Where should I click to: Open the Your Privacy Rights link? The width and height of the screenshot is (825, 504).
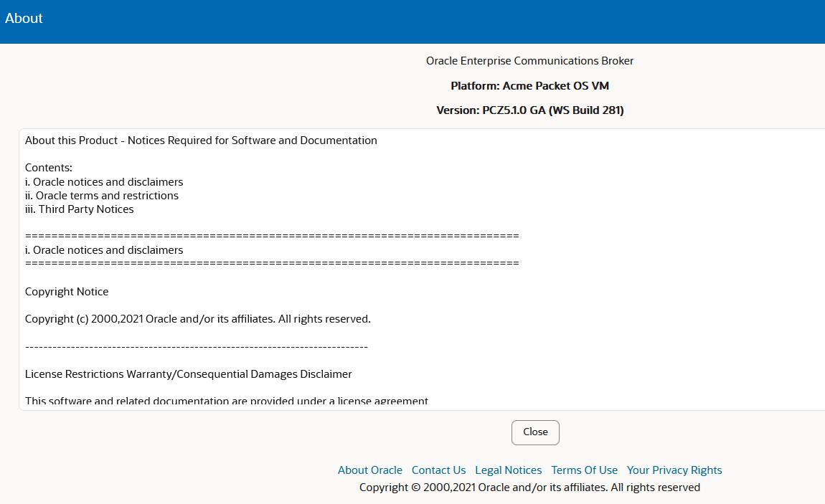click(x=674, y=470)
